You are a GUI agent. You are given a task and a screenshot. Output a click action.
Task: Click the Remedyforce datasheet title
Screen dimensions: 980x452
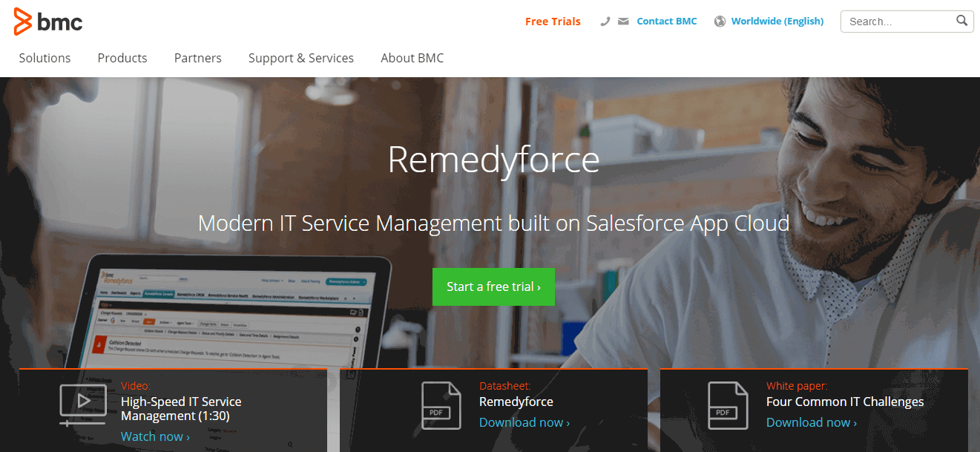516,402
